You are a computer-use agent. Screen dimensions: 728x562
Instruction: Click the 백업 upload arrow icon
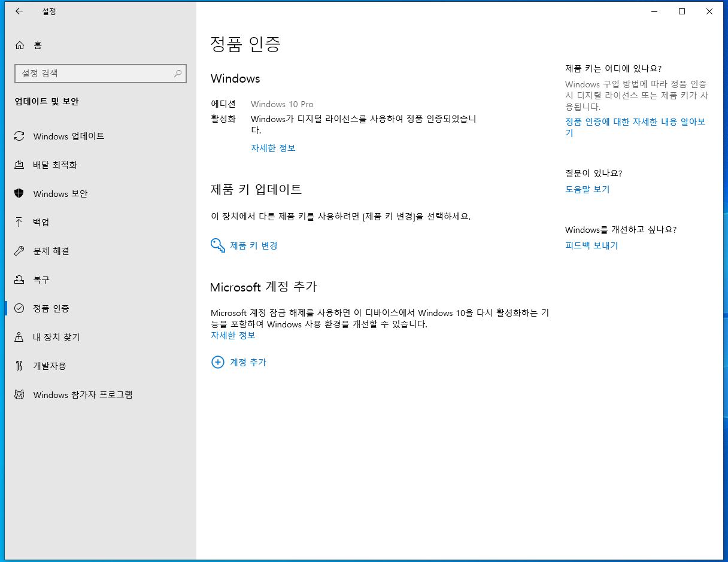pyautogui.click(x=19, y=222)
